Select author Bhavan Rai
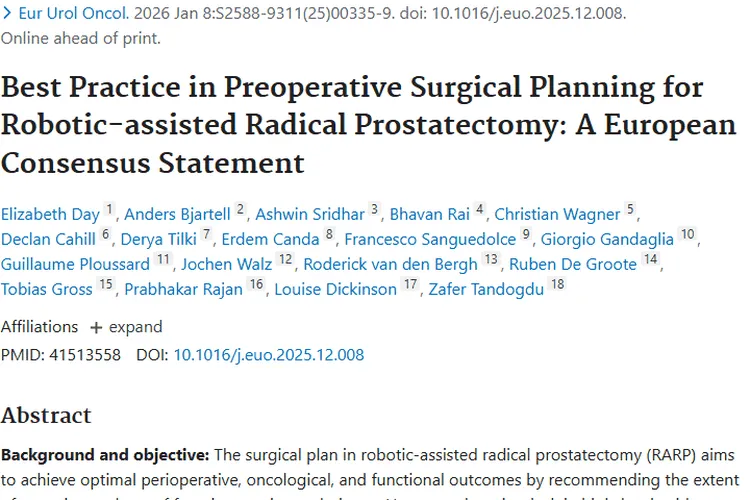This screenshot has height=500, width=750. [x=429, y=213]
